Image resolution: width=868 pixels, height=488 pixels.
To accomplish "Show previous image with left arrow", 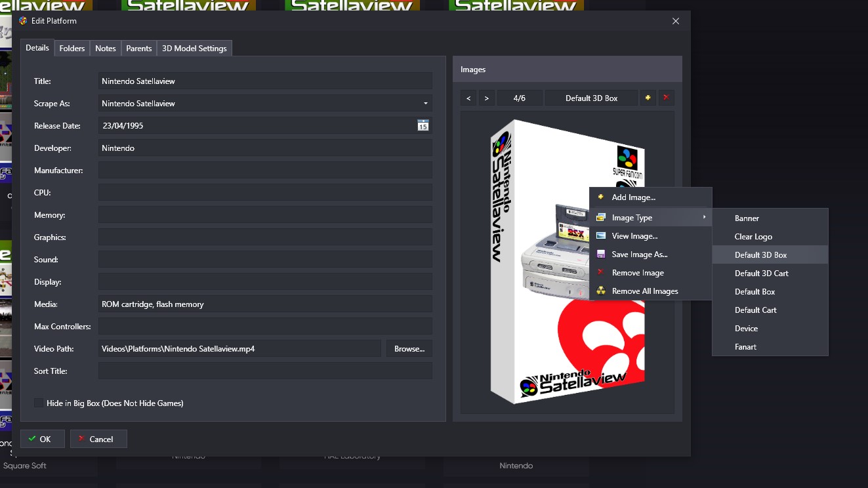I will [468, 98].
